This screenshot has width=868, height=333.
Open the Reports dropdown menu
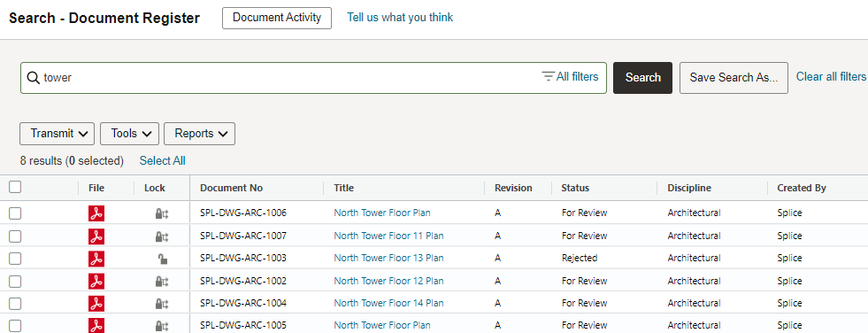(x=199, y=134)
